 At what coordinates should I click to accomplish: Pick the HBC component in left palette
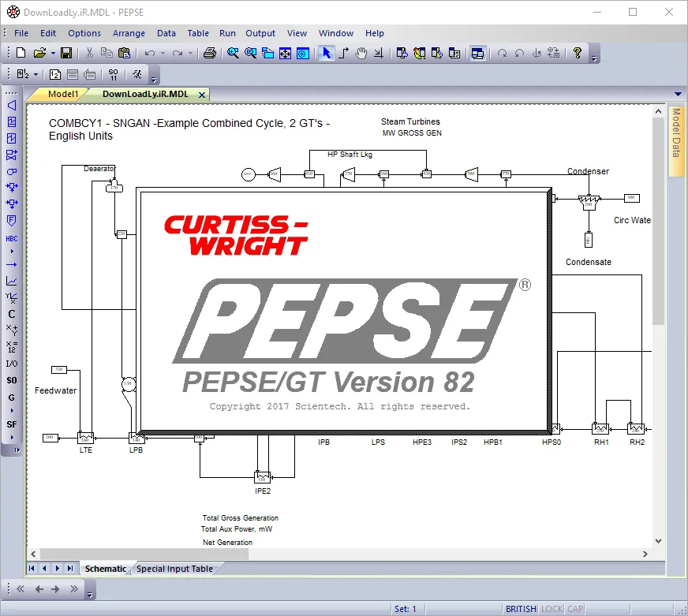[x=12, y=239]
